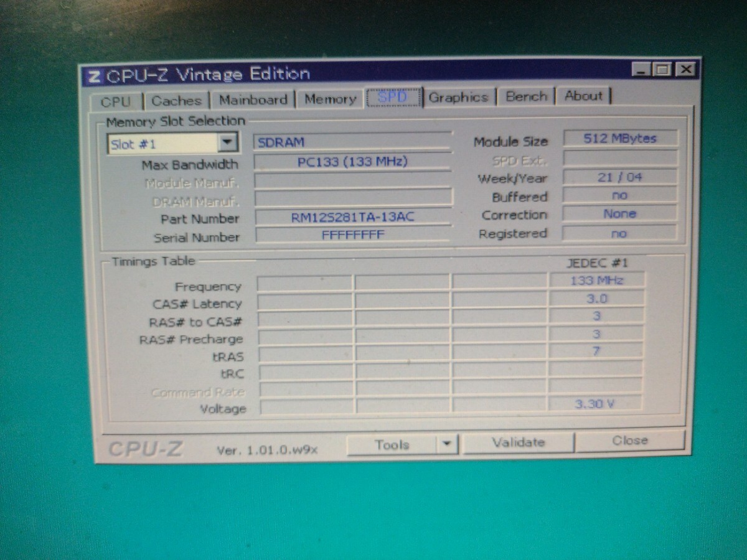Click the JEDEC #1 column header
747x560 pixels.
pos(596,263)
